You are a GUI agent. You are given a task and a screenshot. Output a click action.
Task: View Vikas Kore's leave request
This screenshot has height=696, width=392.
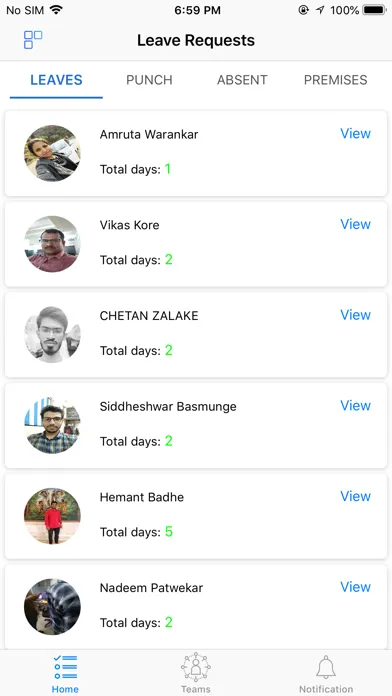tap(356, 224)
